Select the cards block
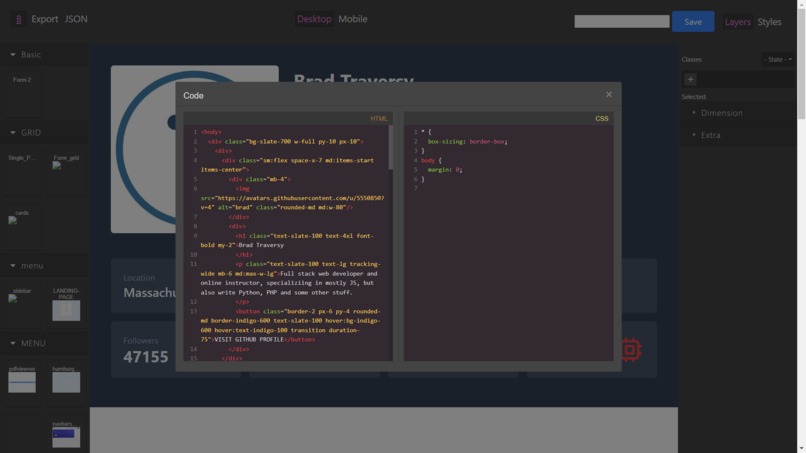 pyautogui.click(x=22, y=228)
